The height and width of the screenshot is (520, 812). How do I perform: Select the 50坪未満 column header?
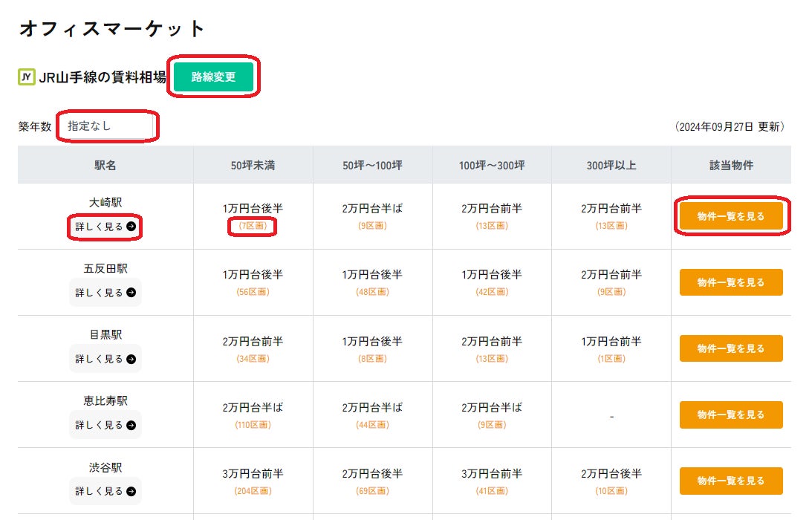253,165
